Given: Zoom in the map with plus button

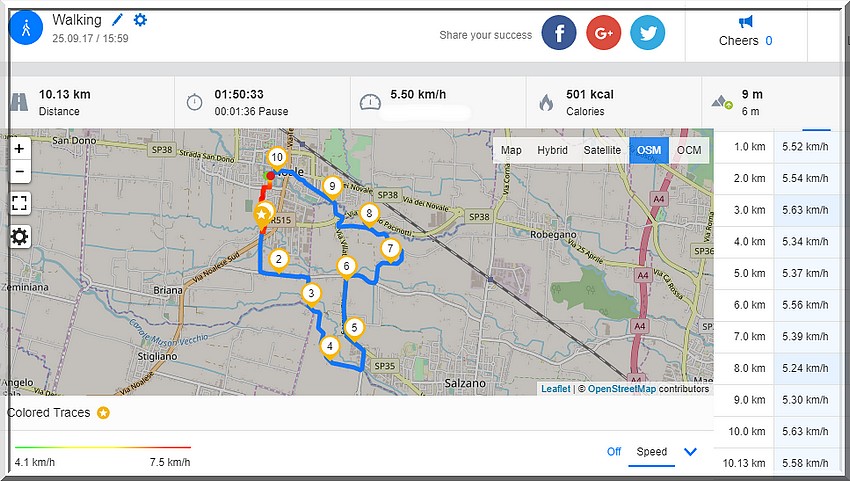Looking at the screenshot, I should pyautogui.click(x=19, y=147).
